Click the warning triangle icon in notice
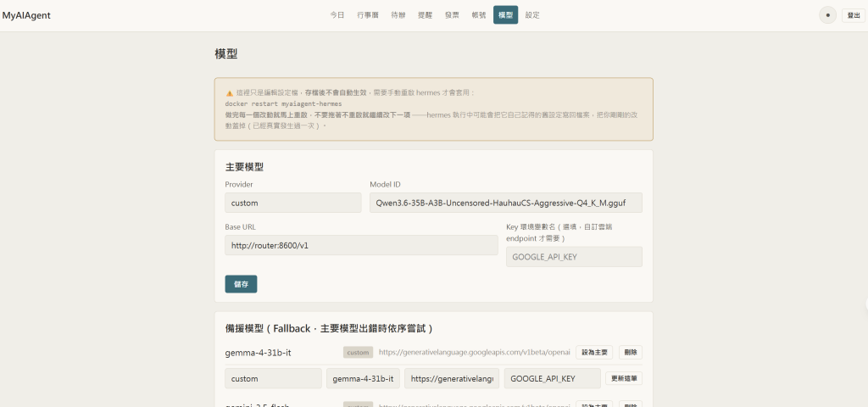 point(229,93)
